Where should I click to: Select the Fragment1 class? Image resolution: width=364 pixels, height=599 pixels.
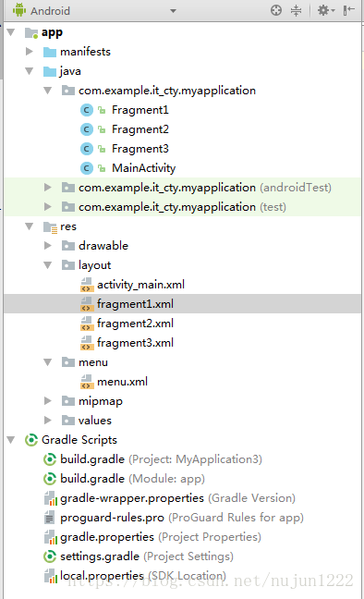(x=140, y=110)
